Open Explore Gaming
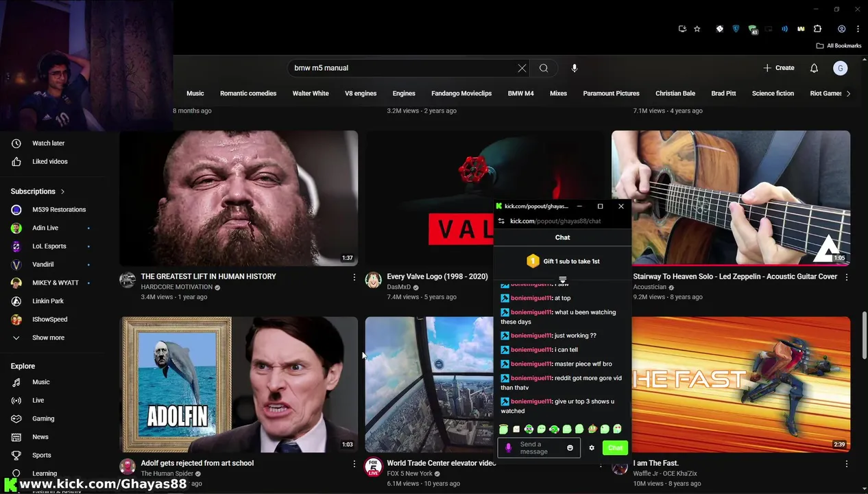This screenshot has width=868, height=494. coord(43,419)
